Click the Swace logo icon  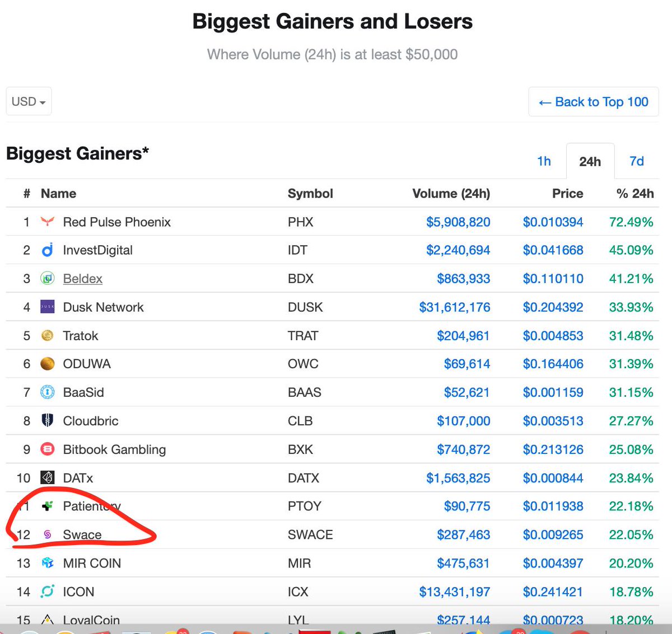(x=48, y=534)
